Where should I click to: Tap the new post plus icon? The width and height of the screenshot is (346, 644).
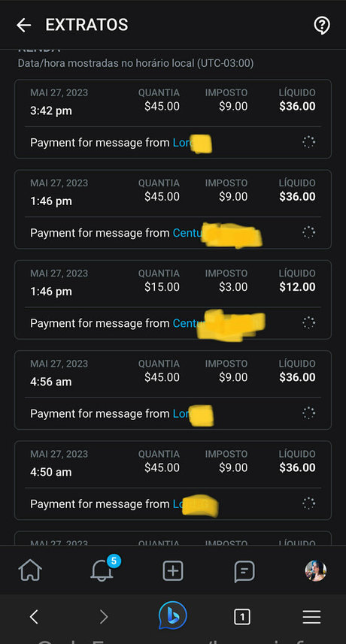(173, 571)
